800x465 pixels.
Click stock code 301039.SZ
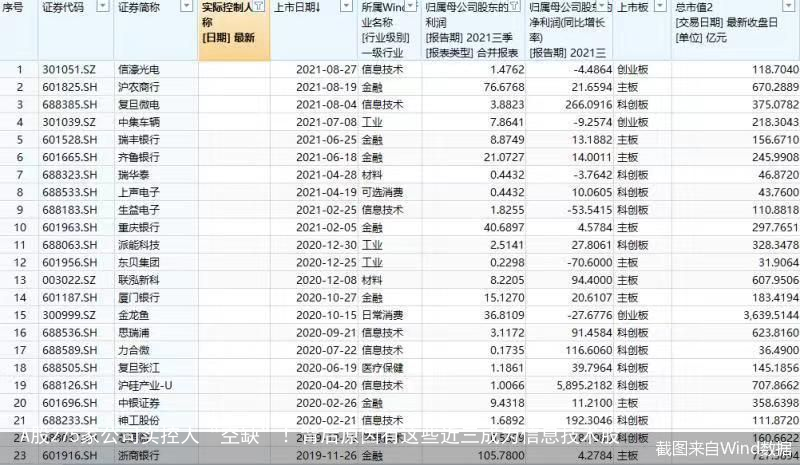click(69, 122)
